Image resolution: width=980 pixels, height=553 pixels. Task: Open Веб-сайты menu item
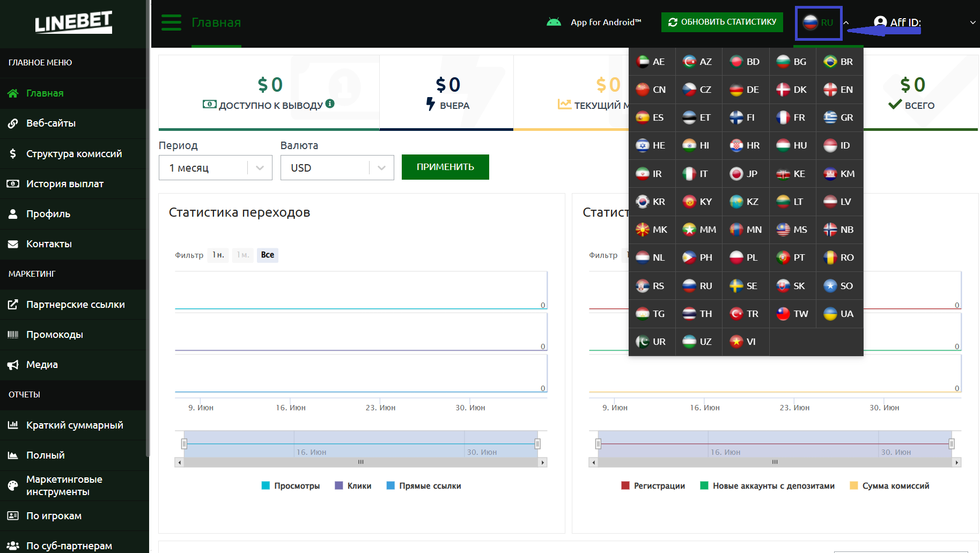[x=73, y=123]
